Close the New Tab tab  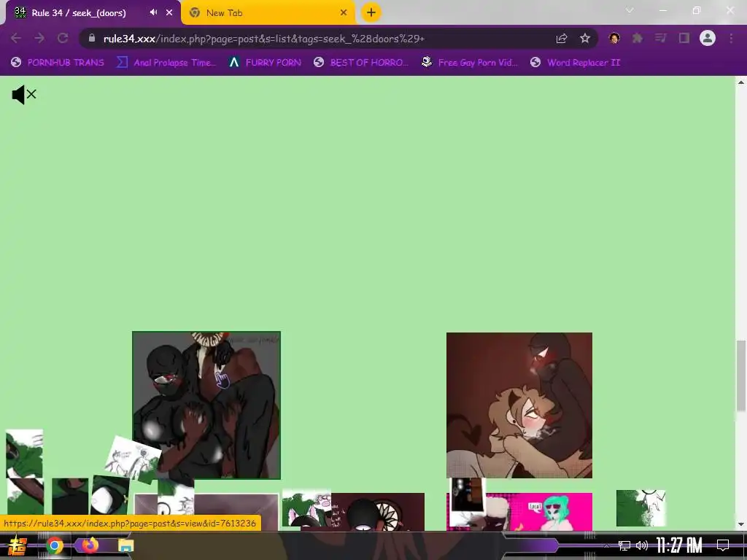tap(344, 13)
